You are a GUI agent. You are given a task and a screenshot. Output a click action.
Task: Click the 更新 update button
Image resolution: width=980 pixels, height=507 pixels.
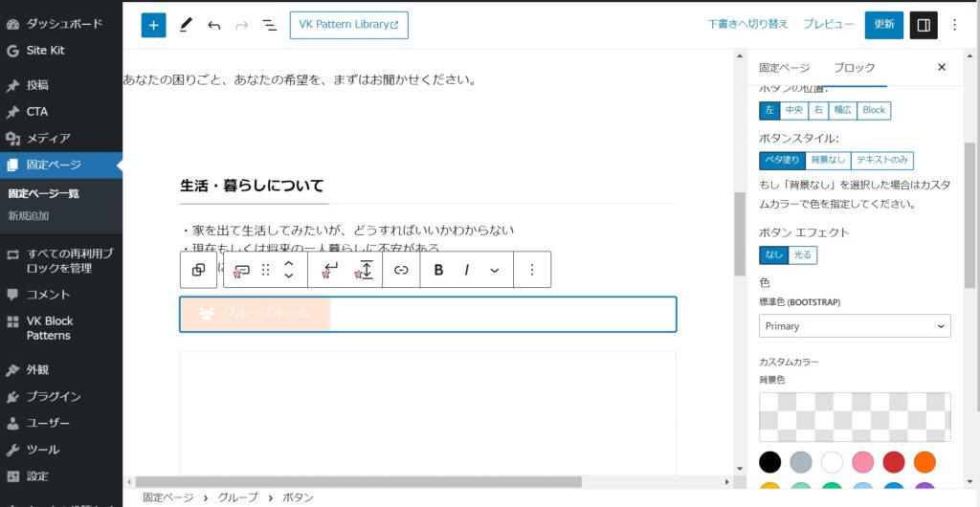(883, 25)
